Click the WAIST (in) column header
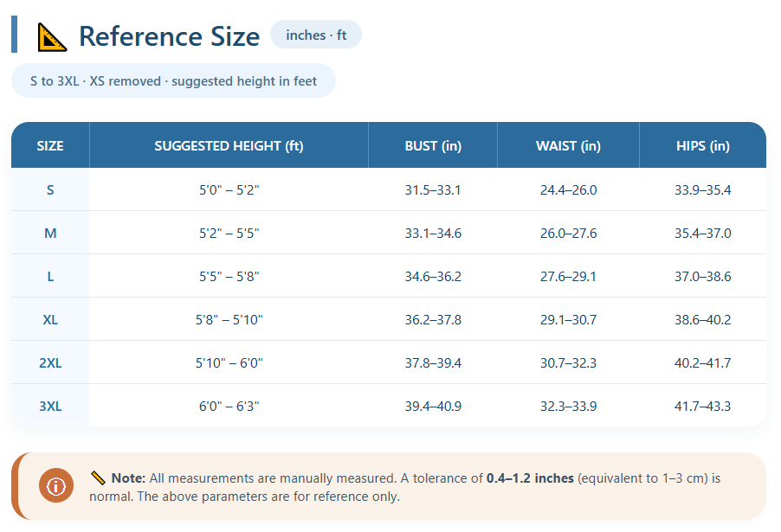Viewport: 781px width, 532px height. pos(568,145)
